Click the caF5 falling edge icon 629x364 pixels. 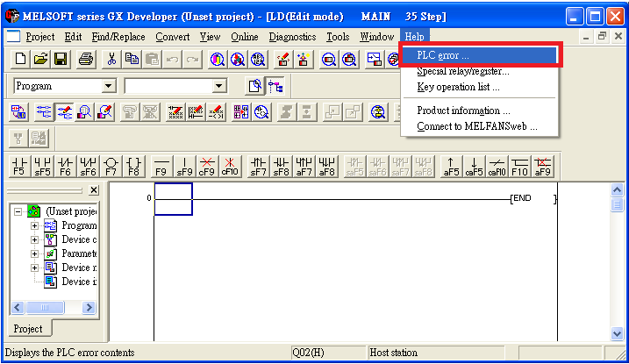tap(474, 167)
